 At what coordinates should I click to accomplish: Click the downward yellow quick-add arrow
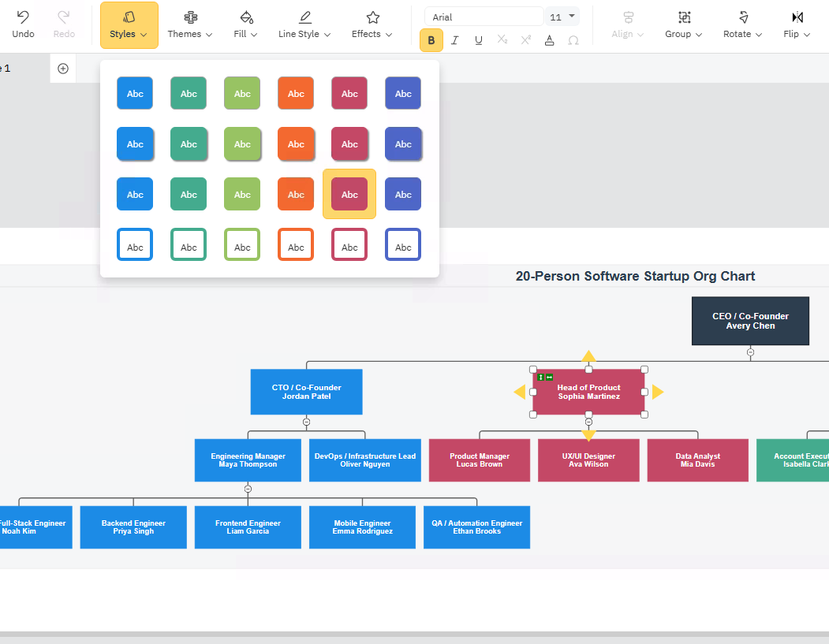pyautogui.click(x=588, y=435)
